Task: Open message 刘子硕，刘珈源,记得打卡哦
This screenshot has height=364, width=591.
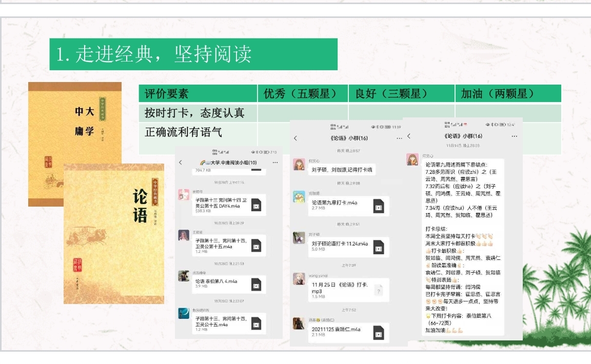Action: click(x=342, y=170)
